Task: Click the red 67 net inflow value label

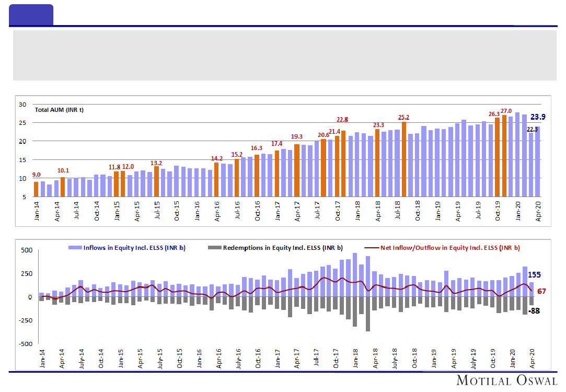Action: (x=541, y=291)
